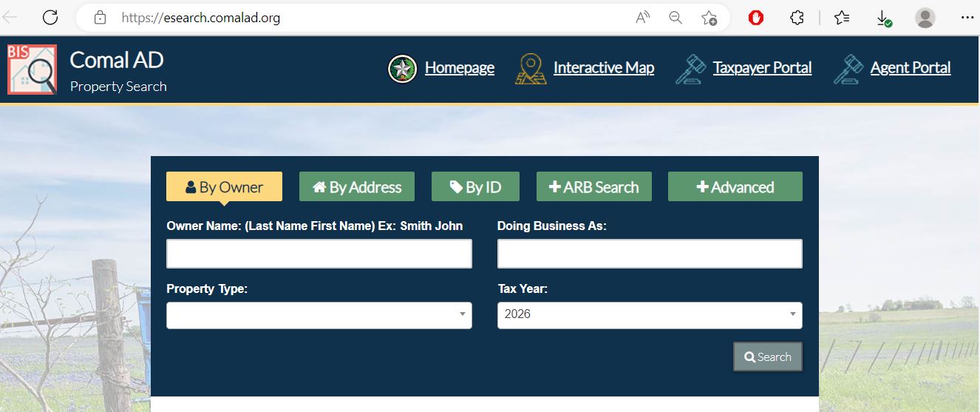The width and height of the screenshot is (980, 412).
Task: Click the Interactive Map pin icon
Action: click(x=531, y=69)
